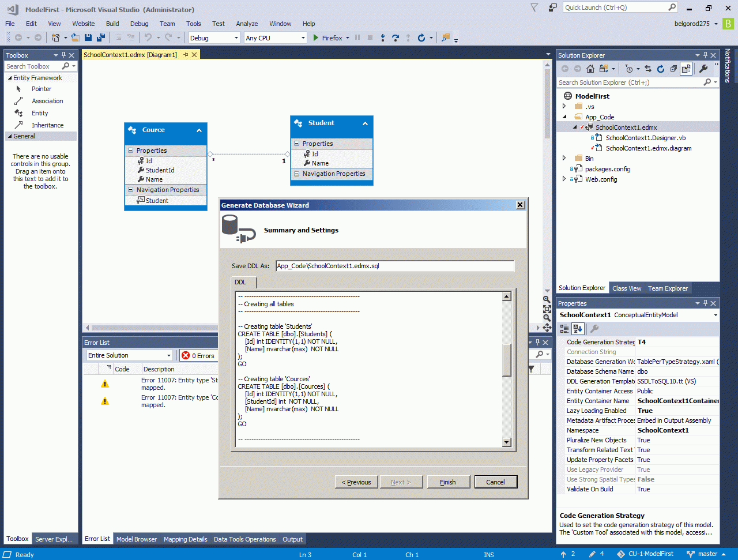This screenshot has height=560, width=738.
Task: Toggle auto-hide pin on Solution Explorer
Action: [705, 55]
